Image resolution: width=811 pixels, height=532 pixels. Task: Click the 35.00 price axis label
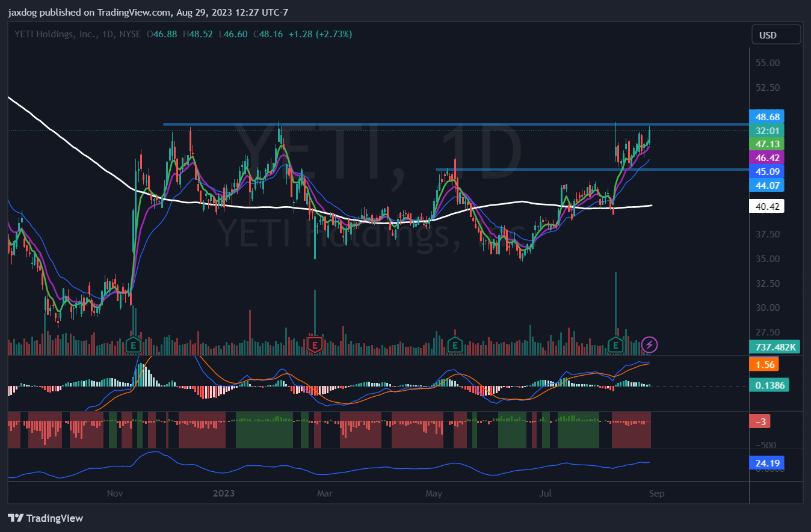767,259
